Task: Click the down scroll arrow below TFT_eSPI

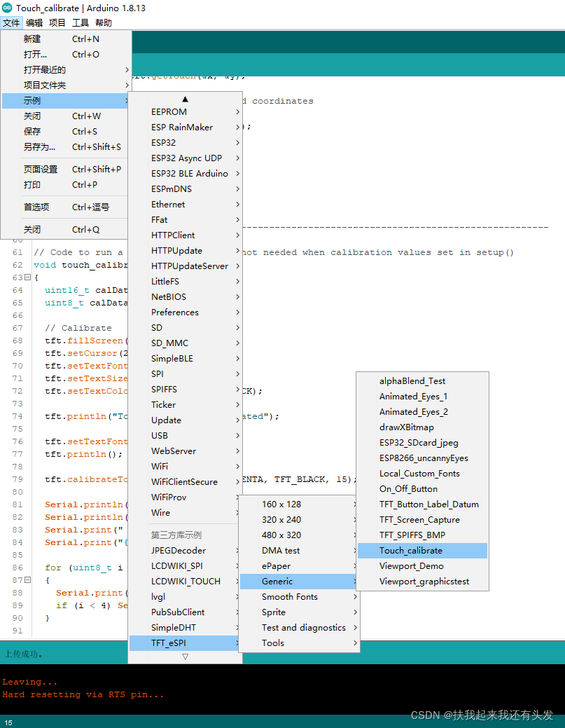Action: click(x=185, y=657)
